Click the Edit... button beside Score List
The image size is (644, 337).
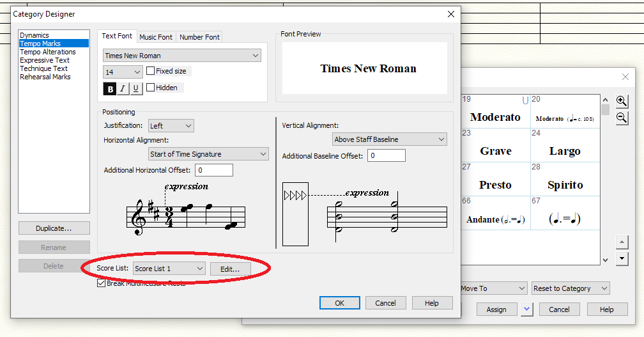pyautogui.click(x=230, y=269)
